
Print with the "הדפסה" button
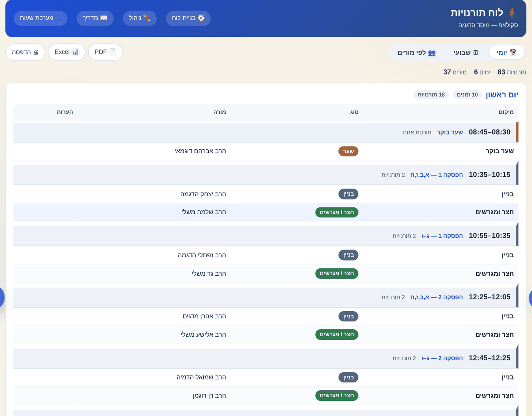(x=25, y=52)
